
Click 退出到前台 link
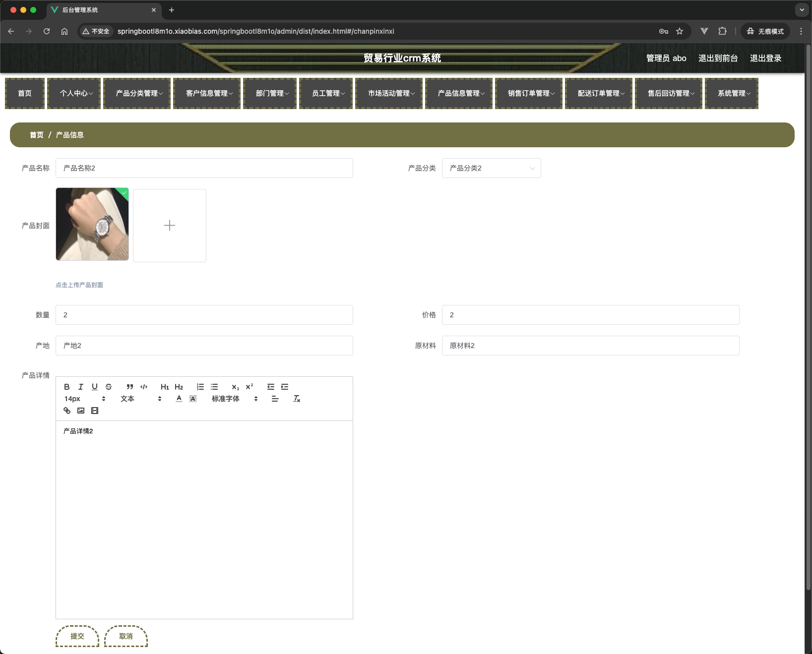[718, 58]
